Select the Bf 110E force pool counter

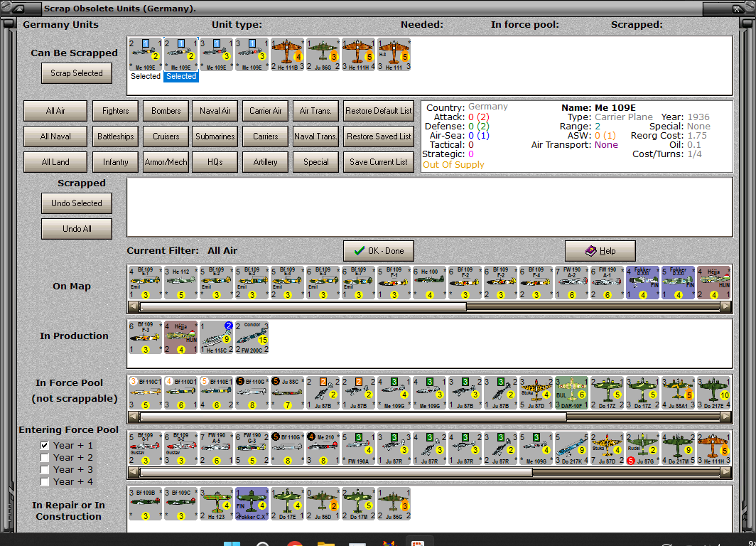coord(217,393)
